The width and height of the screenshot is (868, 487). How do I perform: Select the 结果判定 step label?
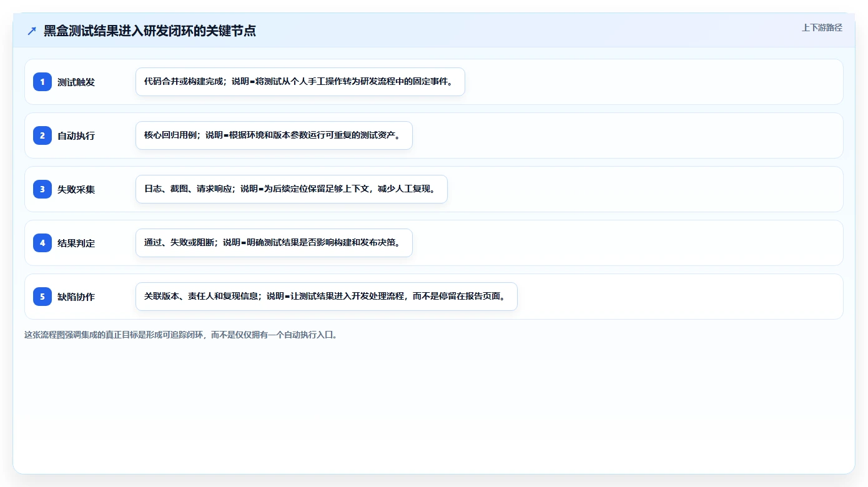pyautogui.click(x=76, y=243)
